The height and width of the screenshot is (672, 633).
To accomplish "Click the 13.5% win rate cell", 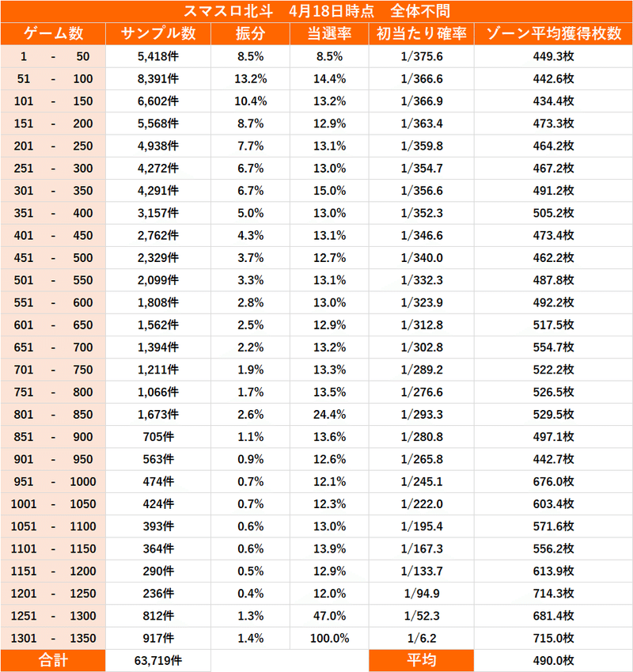I will coord(329,392).
